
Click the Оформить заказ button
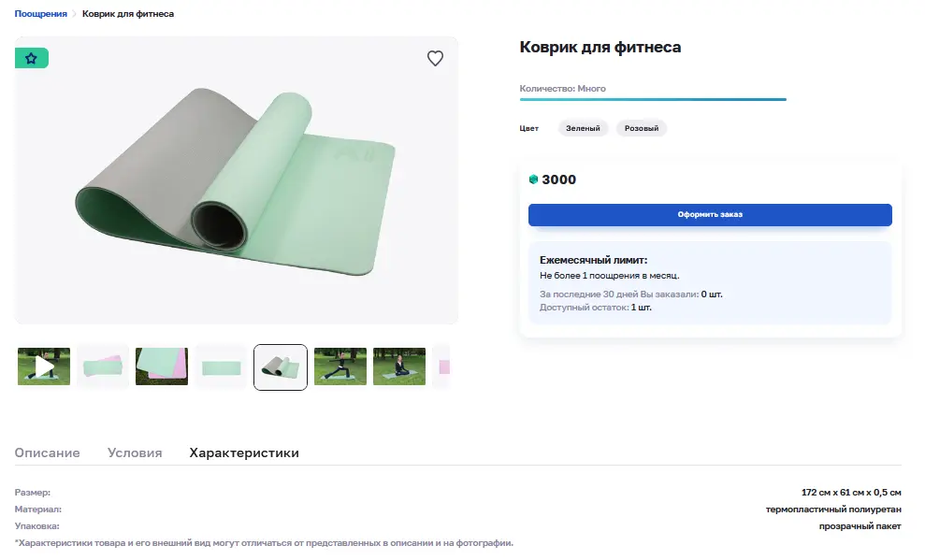click(x=710, y=215)
